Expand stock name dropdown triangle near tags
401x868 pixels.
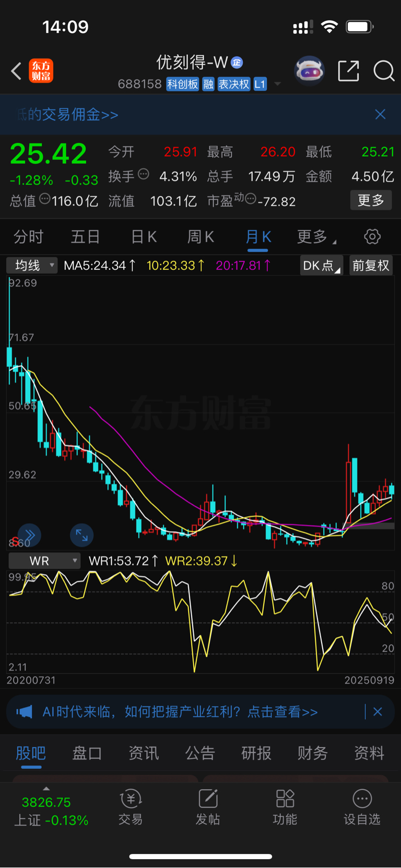278,84
